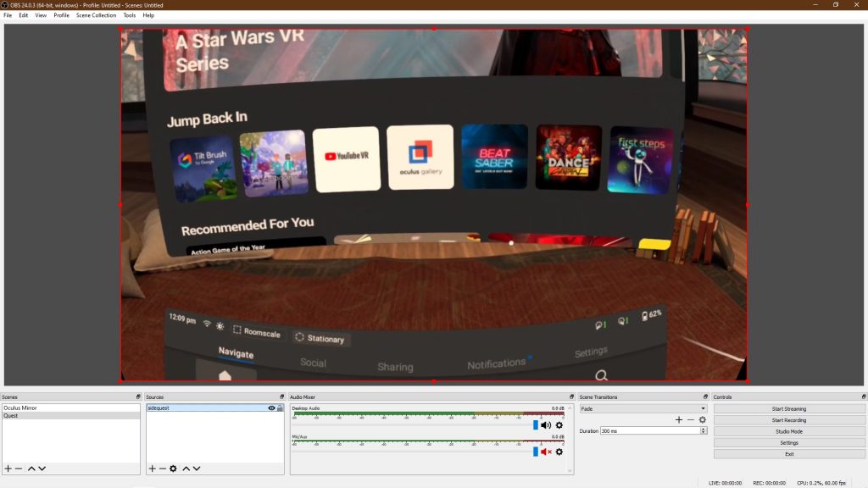The image size is (868, 488).
Task: Open the Fade transition dropdown
Action: pos(643,409)
